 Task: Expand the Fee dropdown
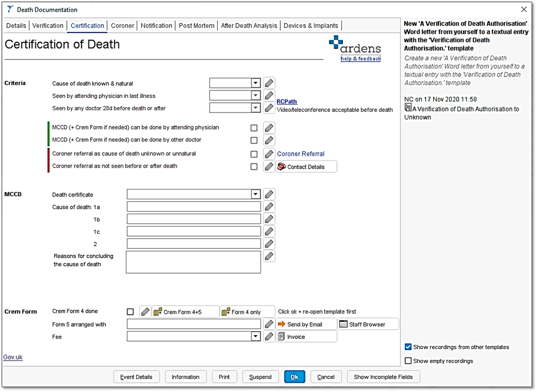coord(257,336)
